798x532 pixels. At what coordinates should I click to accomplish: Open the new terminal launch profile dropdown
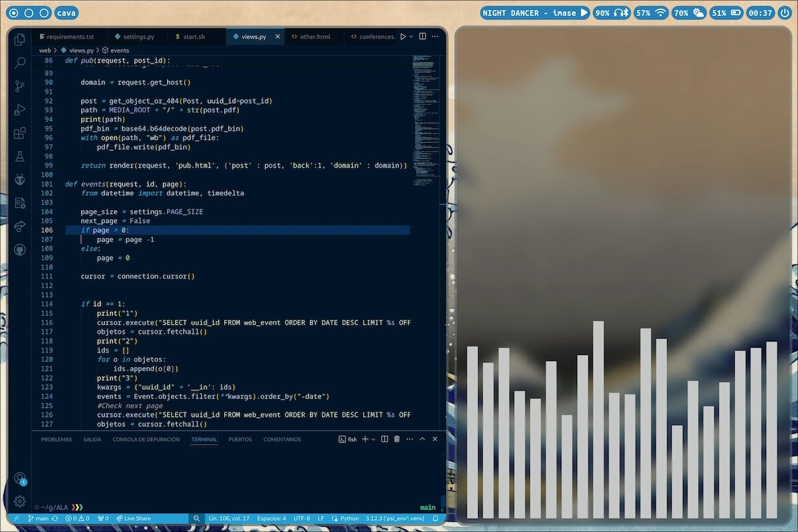(373, 439)
